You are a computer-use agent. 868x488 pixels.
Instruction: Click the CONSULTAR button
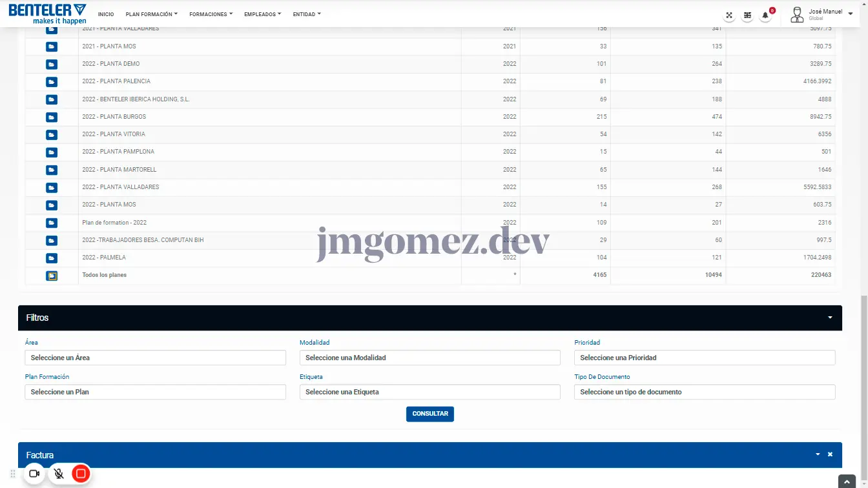(x=429, y=414)
